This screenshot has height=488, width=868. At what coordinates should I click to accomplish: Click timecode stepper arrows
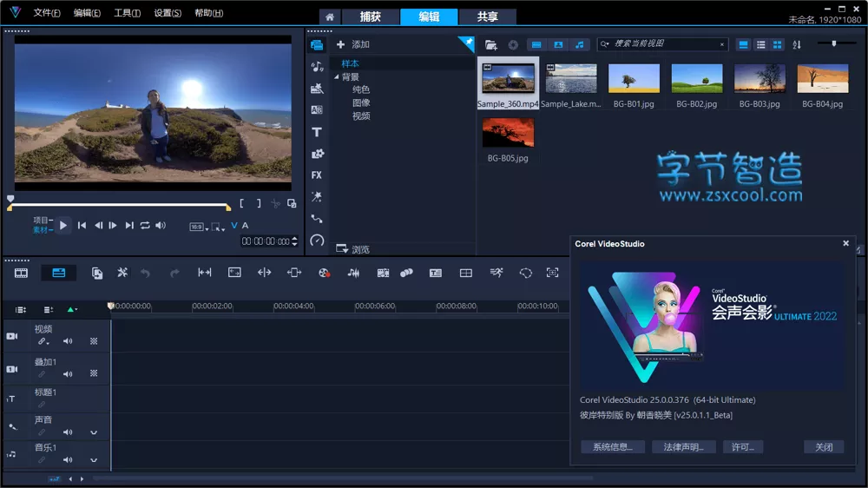point(294,241)
